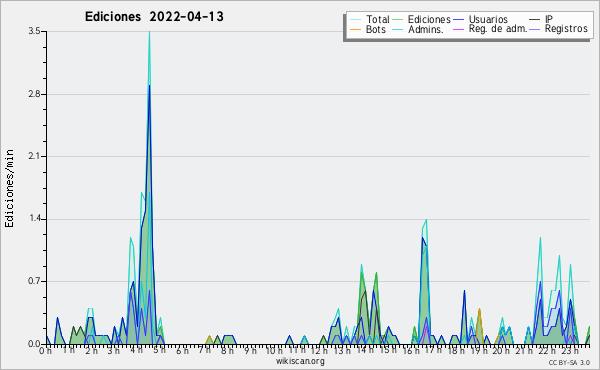This screenshot has height=370, width=600.
Task: Click the 0.7 y-axis value
Action: click(x=34, y=282)
